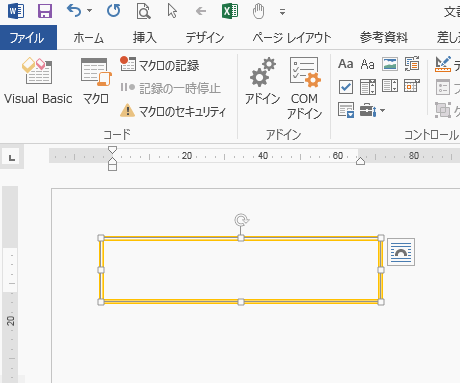Open マクロのセキュリティ settings
Screen dimensions: 460x383
(x=173, y=111)
